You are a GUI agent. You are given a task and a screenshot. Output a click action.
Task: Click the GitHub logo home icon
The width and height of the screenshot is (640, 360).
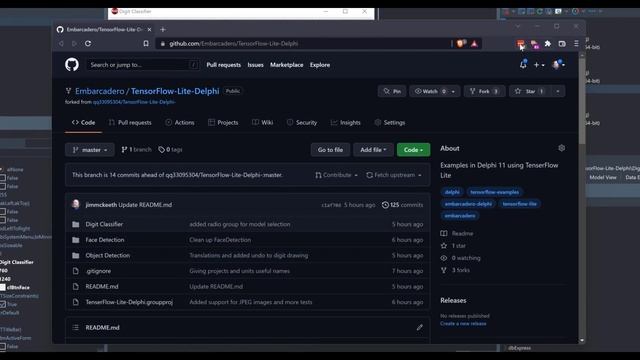coord(72,64)
